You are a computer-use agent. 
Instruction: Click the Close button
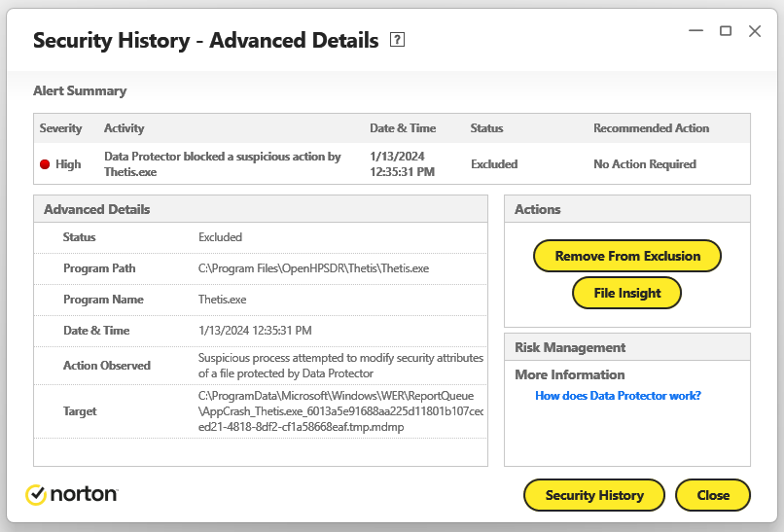click(x=713, y=495)
